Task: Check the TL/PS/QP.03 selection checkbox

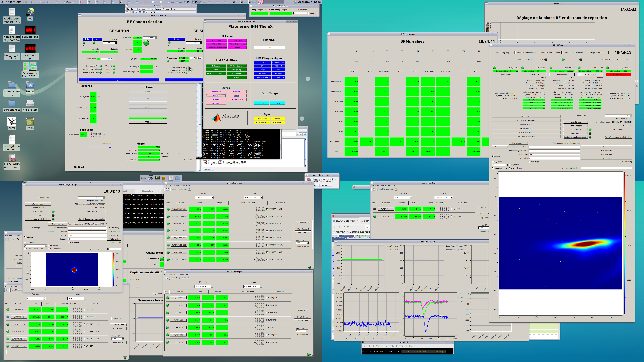Action: click(x=267, y=312)
